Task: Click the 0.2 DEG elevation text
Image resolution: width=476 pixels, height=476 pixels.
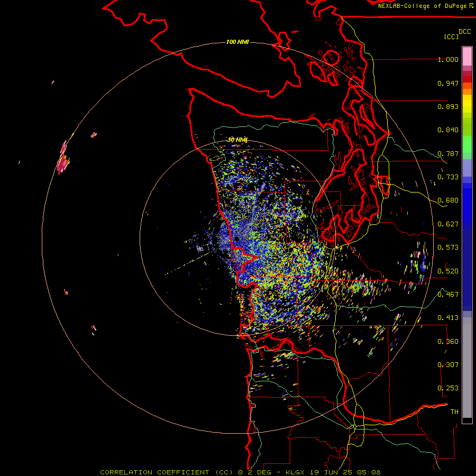Action: (x=255, y=472)
